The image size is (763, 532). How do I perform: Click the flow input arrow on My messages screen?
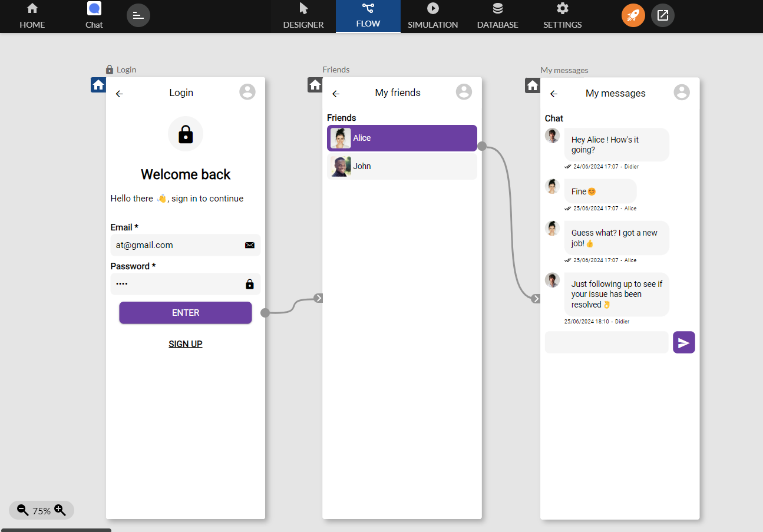coord(536,299)
